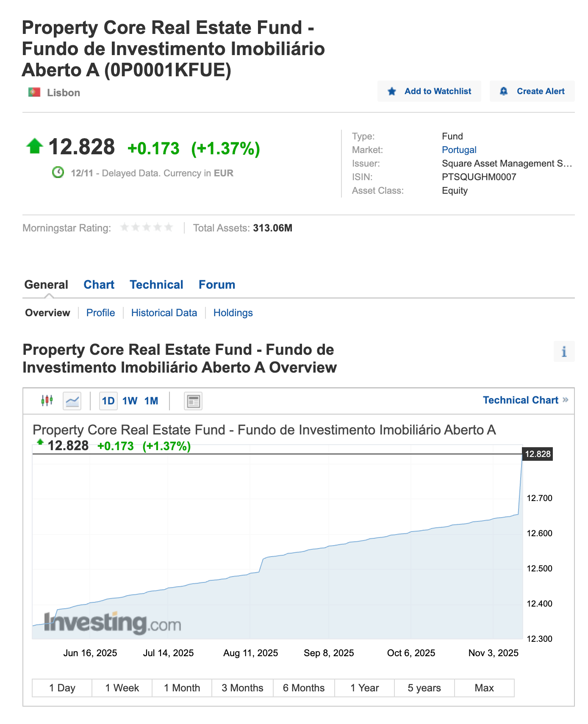Screen dimensions: 588x724
Task: Set chart interval to 1M
Action: click(151, 401)
